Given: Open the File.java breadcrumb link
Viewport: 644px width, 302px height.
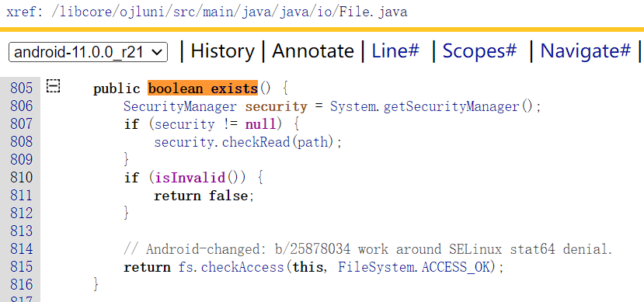Looking at the screenshot, I should click(374, 12).
